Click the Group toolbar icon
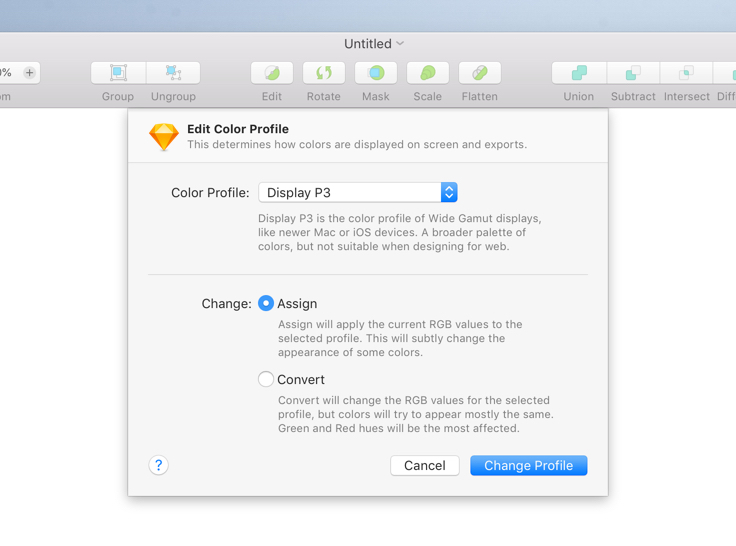 pos(118,73)
